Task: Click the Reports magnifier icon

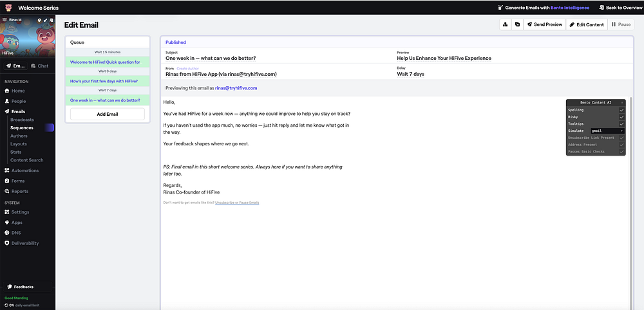Action: (x=7, y=191)
